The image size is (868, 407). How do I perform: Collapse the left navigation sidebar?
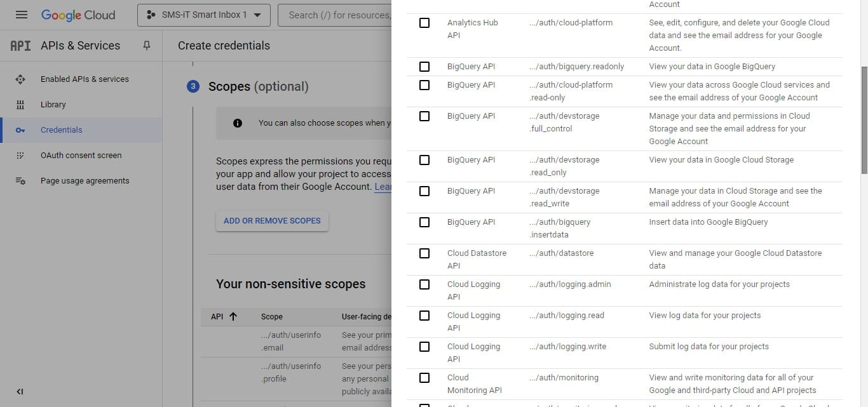click(20, 392)
